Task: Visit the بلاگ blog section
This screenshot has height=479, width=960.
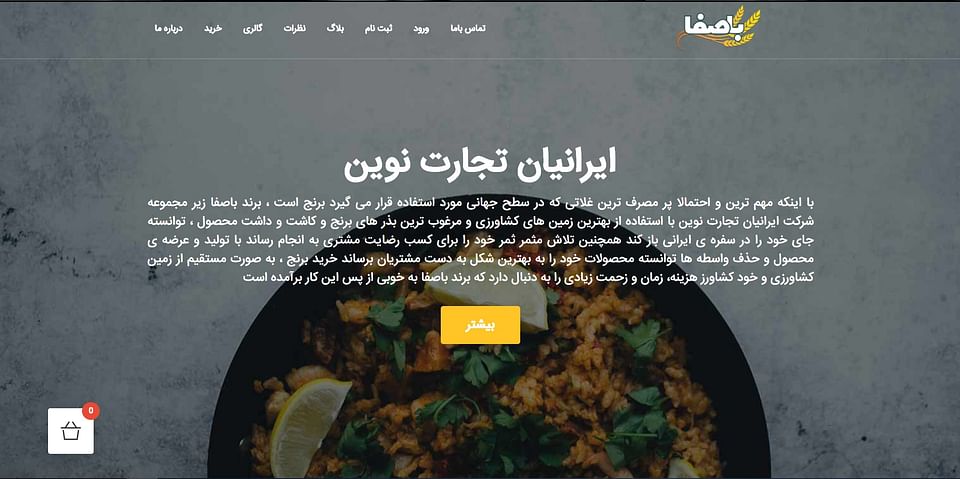Action: coord(336,29)
